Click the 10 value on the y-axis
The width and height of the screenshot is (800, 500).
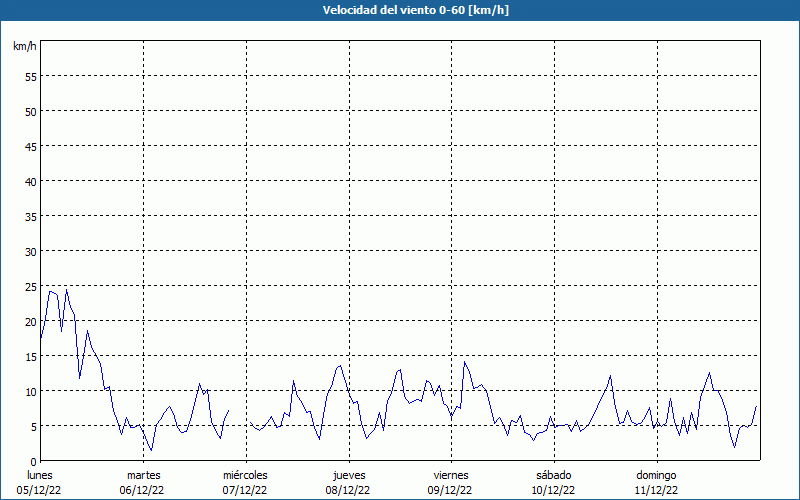point(31,392)
